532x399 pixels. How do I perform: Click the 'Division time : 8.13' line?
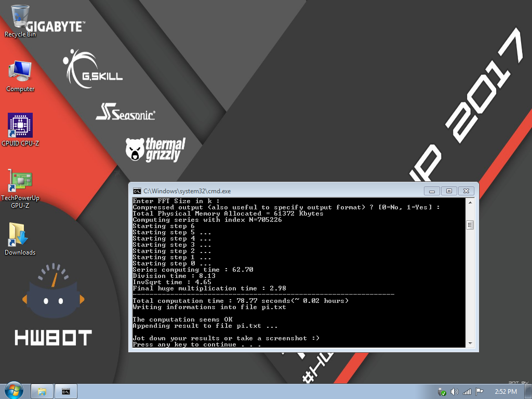tap(174, 276)
